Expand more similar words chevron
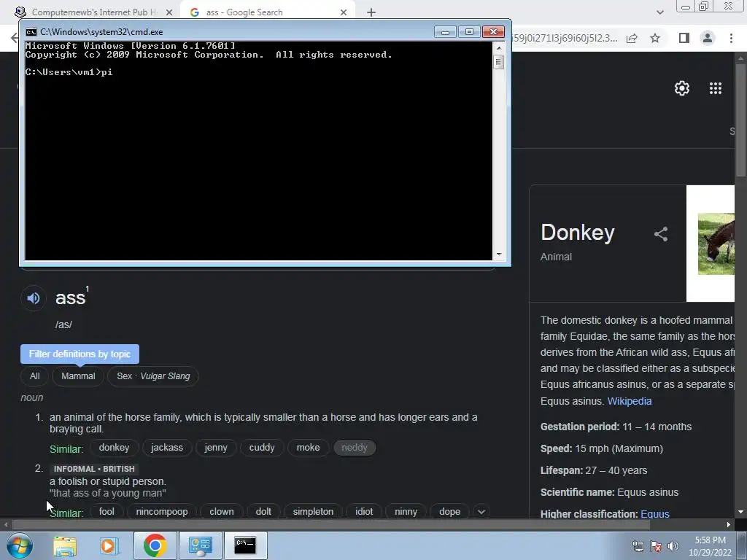Viewport: 747px width, 560px height. coord(481,512)
